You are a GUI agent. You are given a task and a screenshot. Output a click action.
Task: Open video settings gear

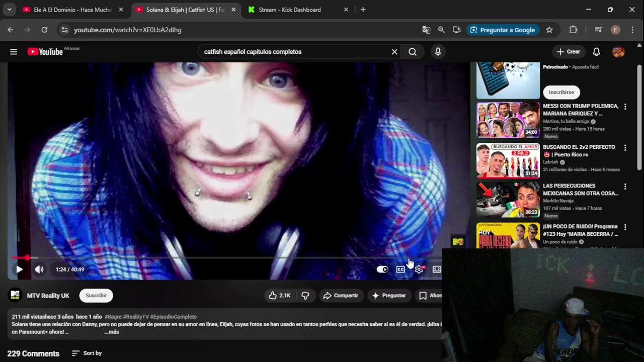tap(419, 269)
